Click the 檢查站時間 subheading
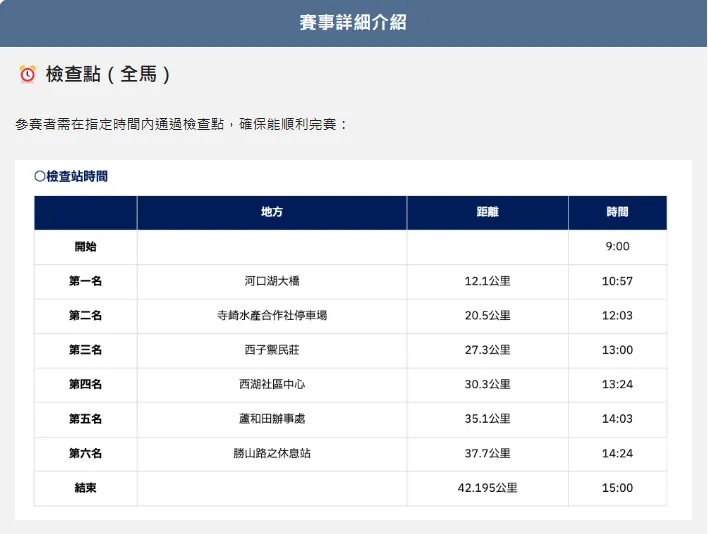708x534 pixels. pyautogui.click(x=71, y=176)
